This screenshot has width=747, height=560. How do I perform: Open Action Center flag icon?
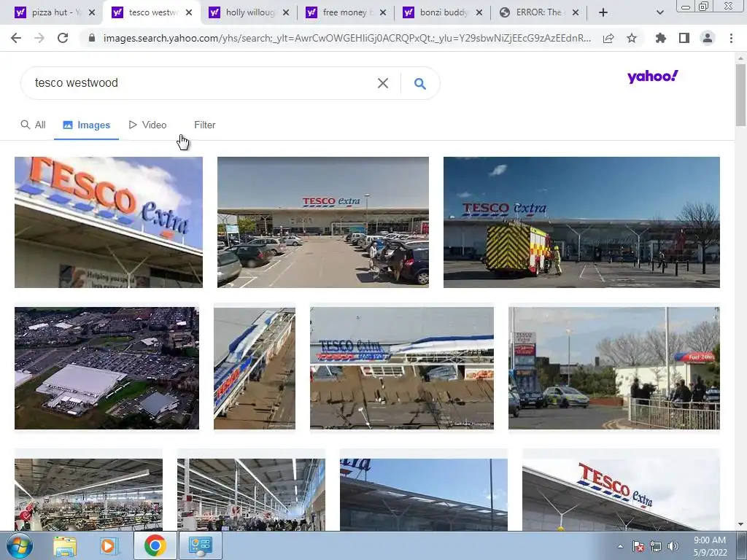point(638,546)
